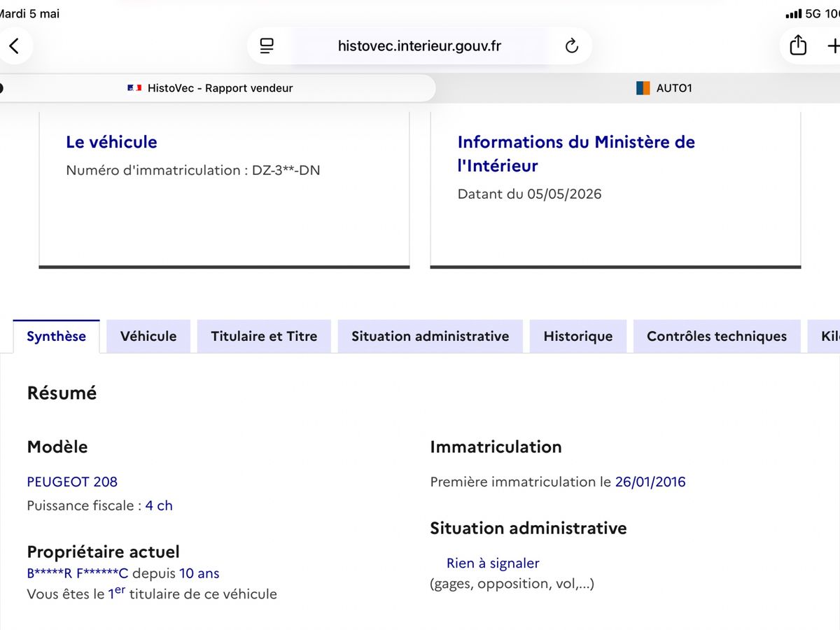
Task: Reload the histovec page
Action: pyautogui.click(x=572, y=46)
